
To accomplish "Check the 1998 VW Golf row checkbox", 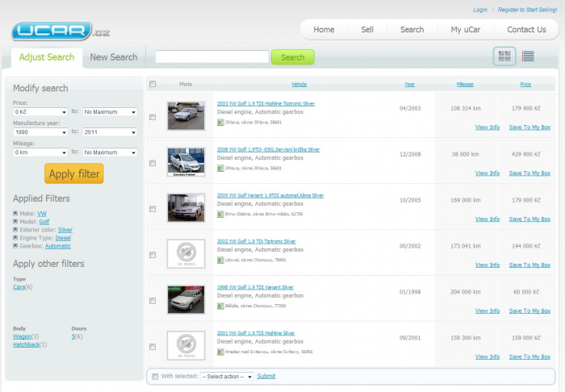I will [153, 301].
